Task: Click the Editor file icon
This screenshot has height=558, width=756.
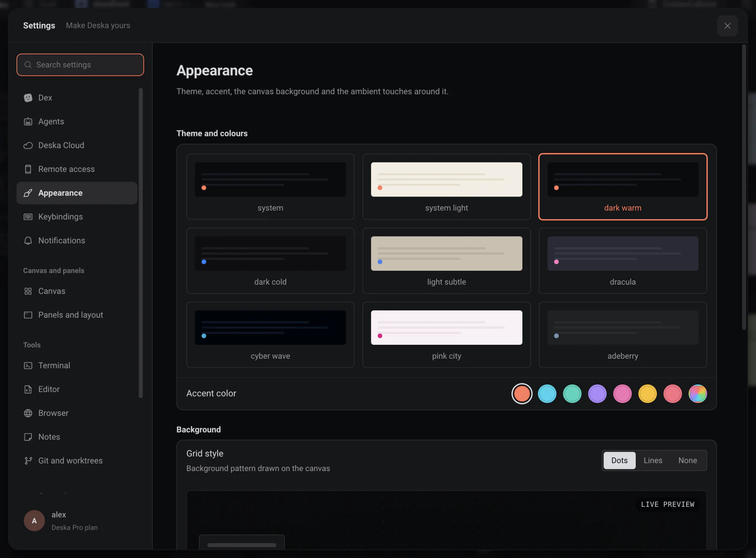Action: pos(28,389)
